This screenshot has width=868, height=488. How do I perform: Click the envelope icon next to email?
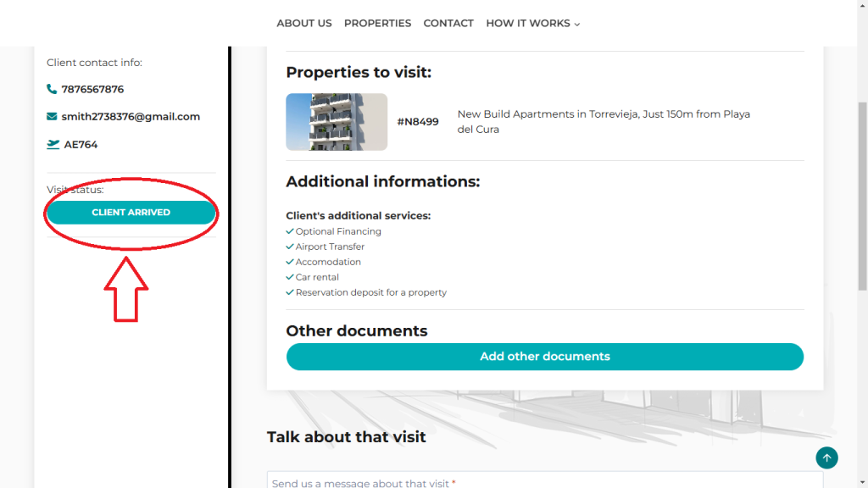[x=52, y=117]
